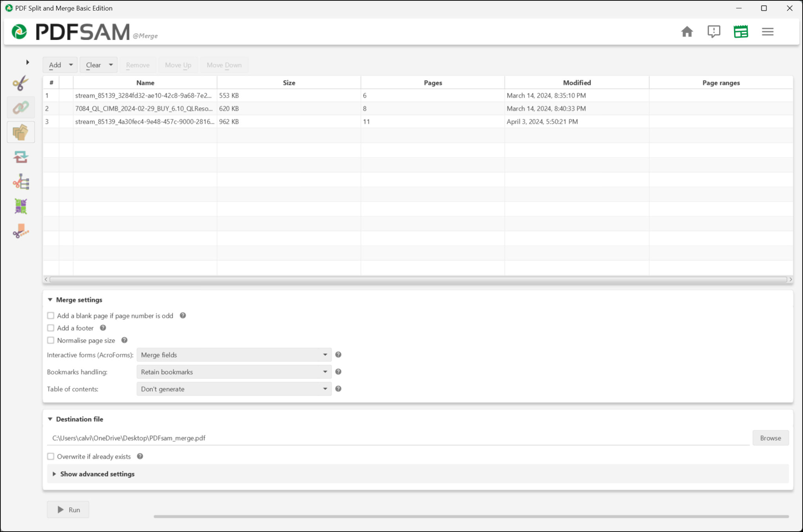Click the Run button
Screen dimensions: 803x532
67,509
